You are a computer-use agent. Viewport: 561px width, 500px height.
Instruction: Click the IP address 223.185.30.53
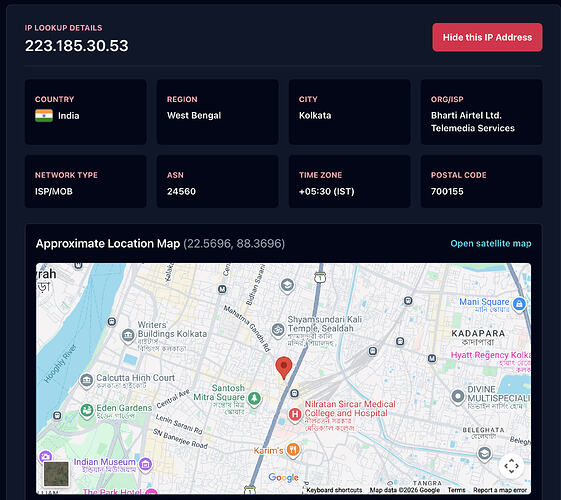[77, 46]
